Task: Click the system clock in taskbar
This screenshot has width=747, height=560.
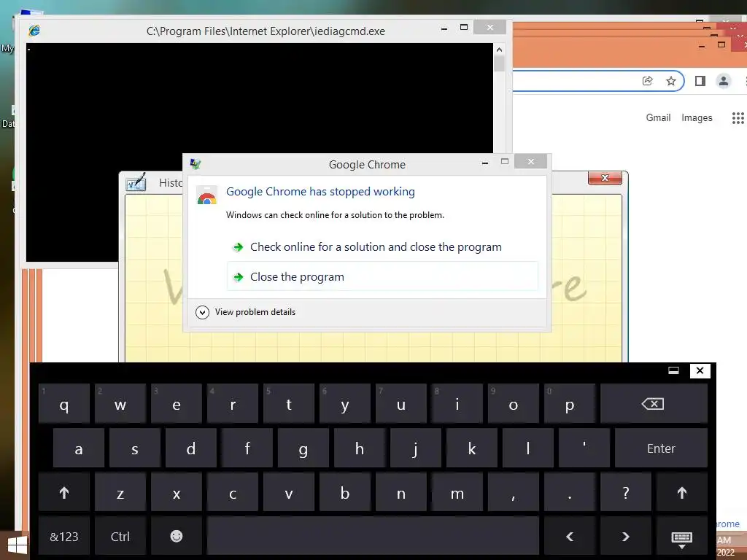Action: coord(727,546)
